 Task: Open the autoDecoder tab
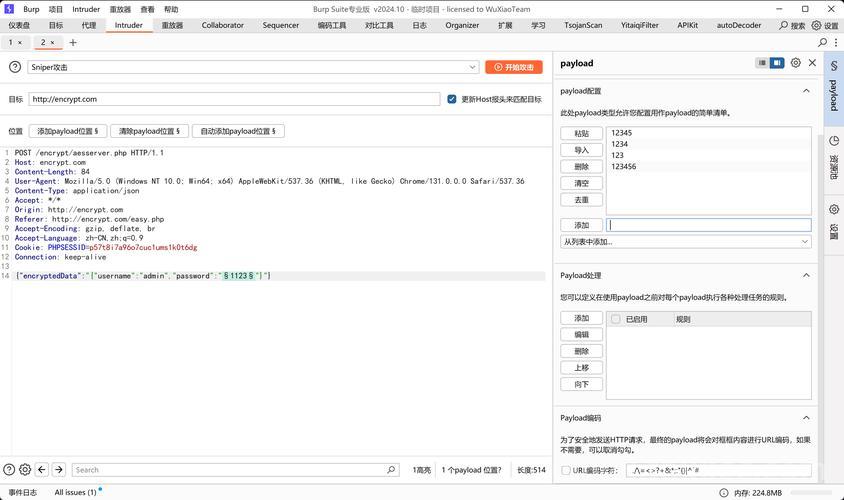coord(738,25)
